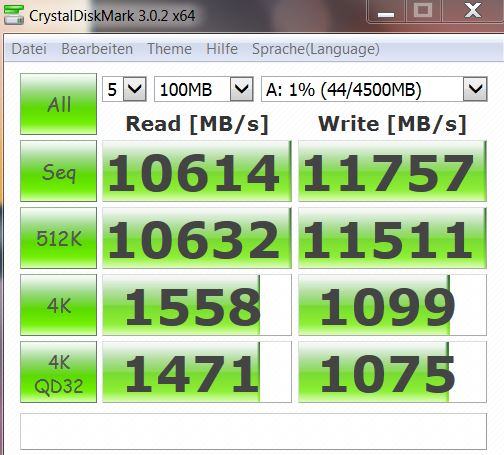The width and height of the screenshot is (504, 455).
Task: Open the Hilfe menu
Action: pos(222,49)
